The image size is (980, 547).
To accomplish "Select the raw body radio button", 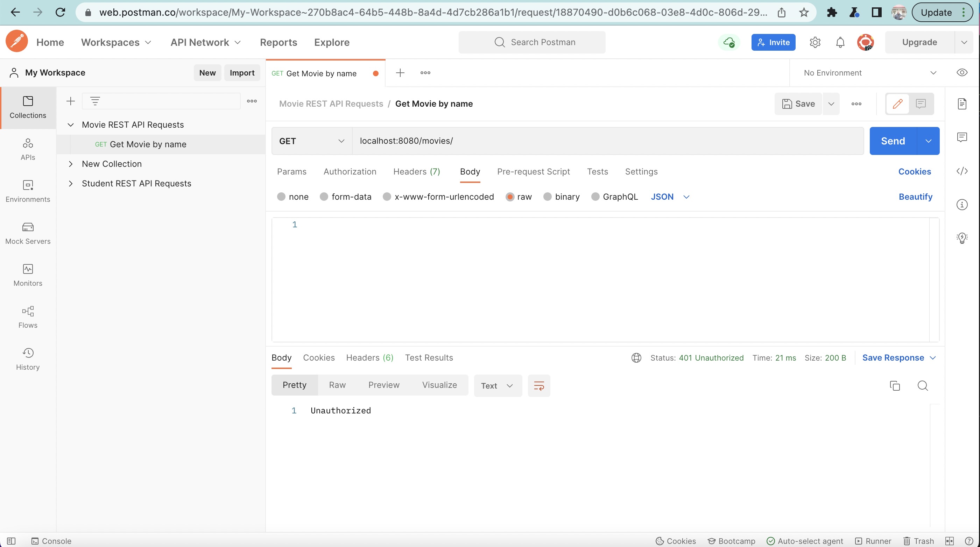I will pyautogui.click(x=510, y=197).
